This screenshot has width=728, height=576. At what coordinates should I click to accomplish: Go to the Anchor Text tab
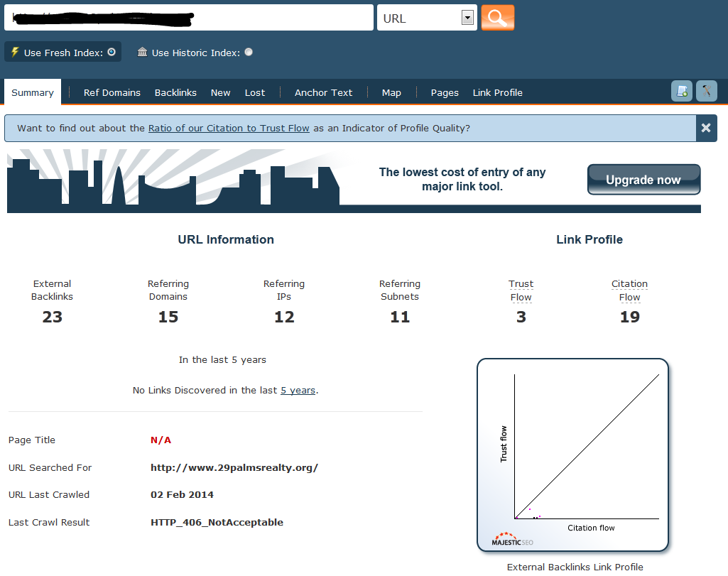[323, 92]
